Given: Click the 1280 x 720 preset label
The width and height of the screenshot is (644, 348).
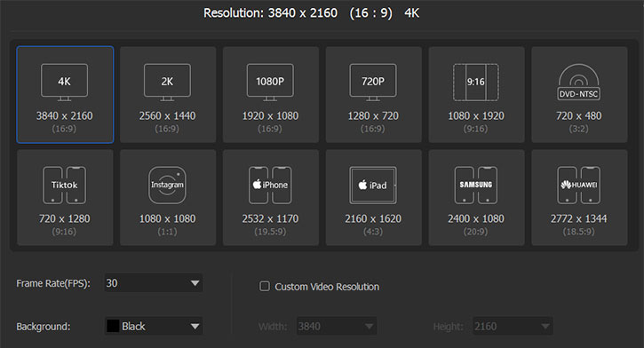Looking at the screenshot, I should tap(373, 116).
